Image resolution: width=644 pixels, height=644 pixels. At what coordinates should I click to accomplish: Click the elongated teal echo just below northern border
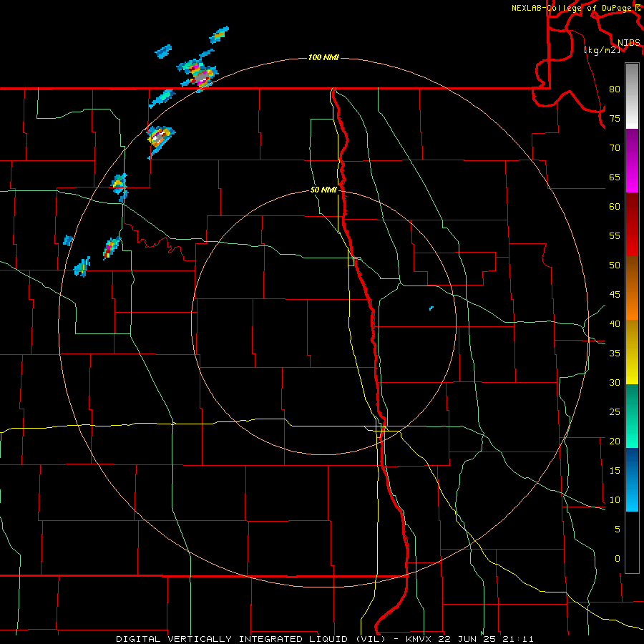[162, 99]
